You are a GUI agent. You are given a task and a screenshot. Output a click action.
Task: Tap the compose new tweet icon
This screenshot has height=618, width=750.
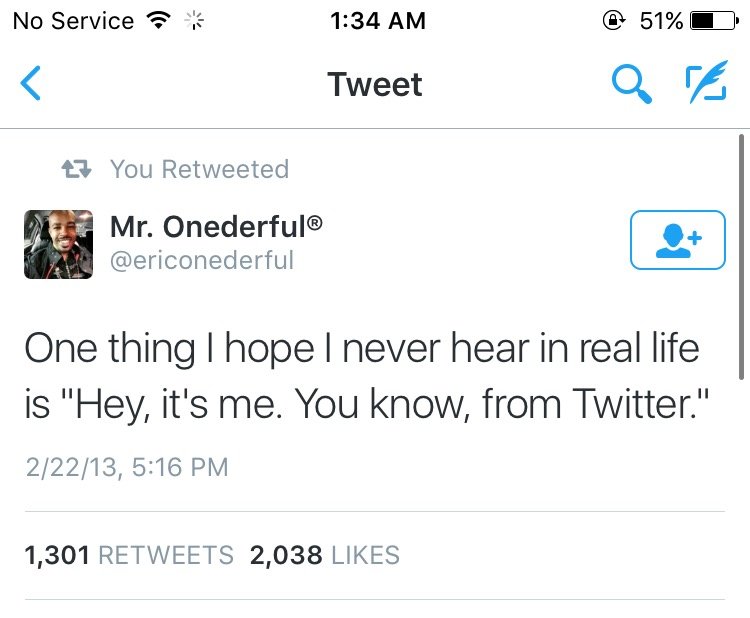(706, 84)
